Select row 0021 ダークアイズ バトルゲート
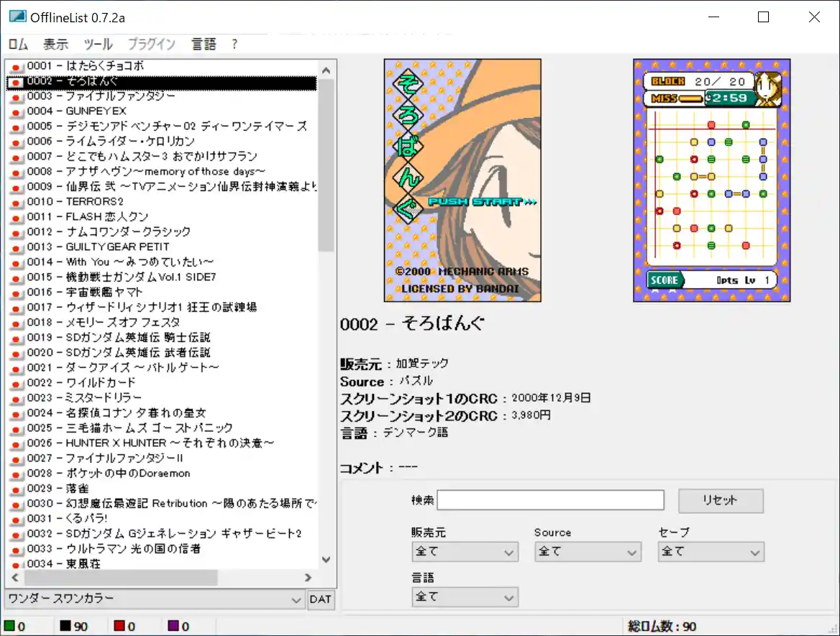Image resolution: width=840 pixels, height=636 pixels. point(161,368)
